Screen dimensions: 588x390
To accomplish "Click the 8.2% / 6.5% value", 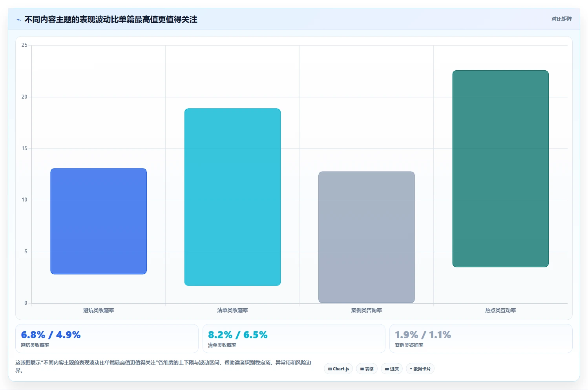I will (237, 335).
